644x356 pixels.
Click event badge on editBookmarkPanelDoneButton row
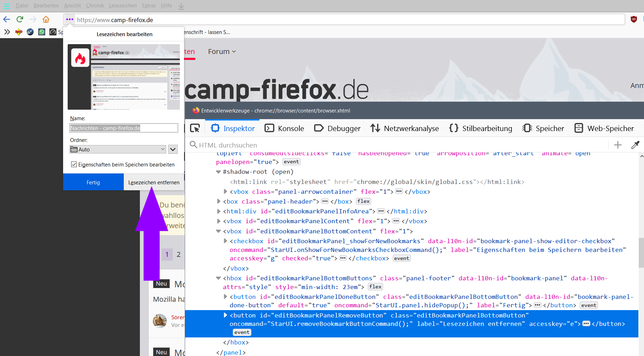589,305
